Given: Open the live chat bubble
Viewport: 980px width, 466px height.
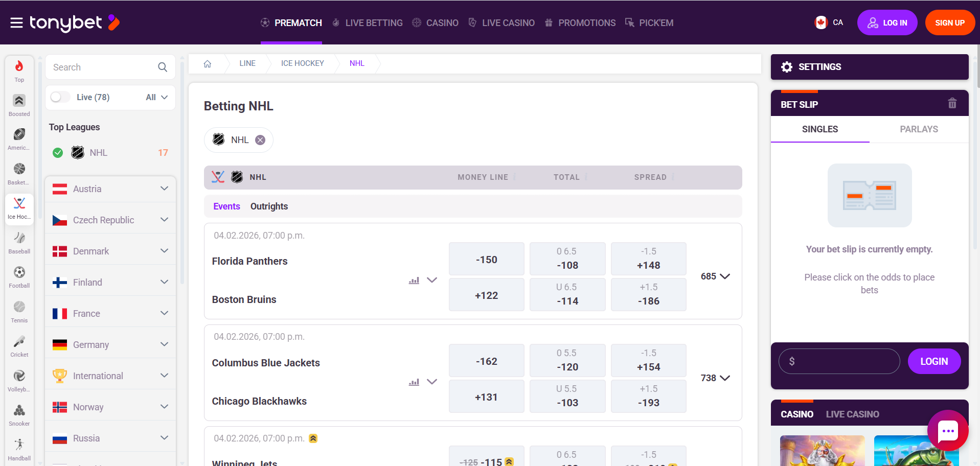Looking at the screenshot, I should coord(947,431).
